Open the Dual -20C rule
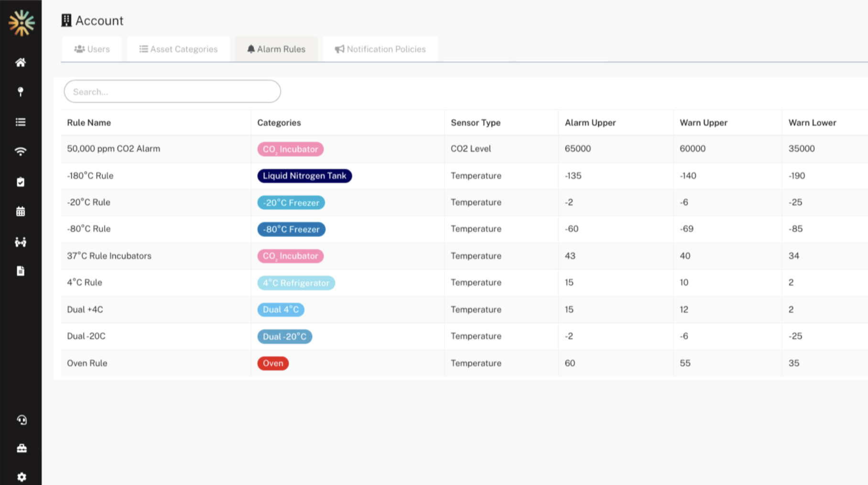This screenshot has height=485, width=868. (x=86, y=336)
